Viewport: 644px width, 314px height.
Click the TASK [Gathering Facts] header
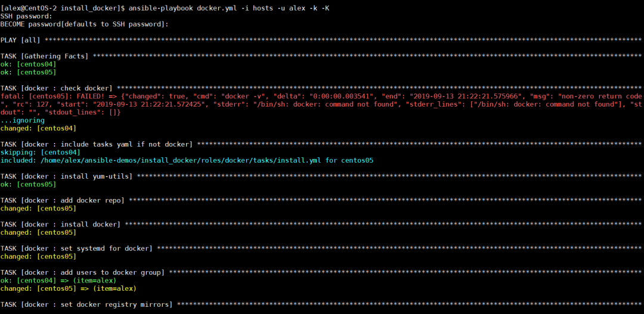click(x=44, y=56)
